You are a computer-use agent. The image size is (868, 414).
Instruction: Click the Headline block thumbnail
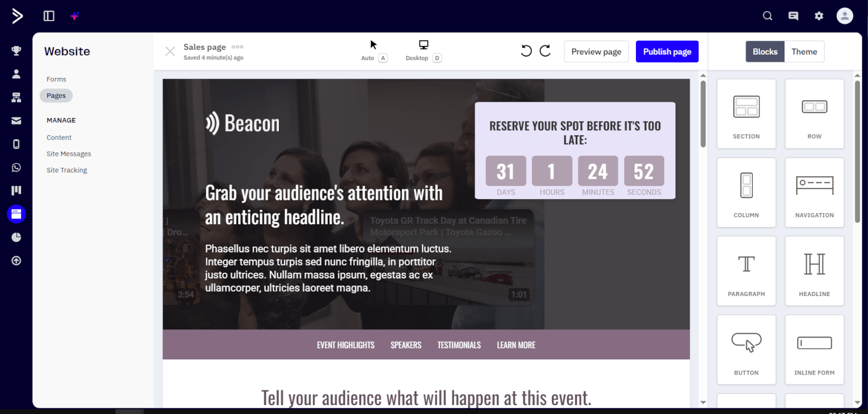[814, 271]
